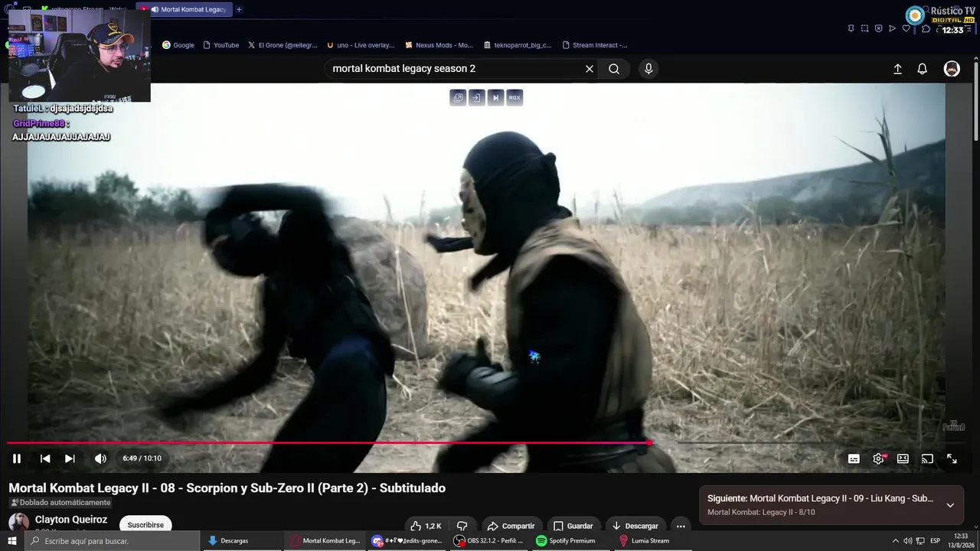Open more actions three-dot menu
The image size is (980, 551).
[681, 526]
